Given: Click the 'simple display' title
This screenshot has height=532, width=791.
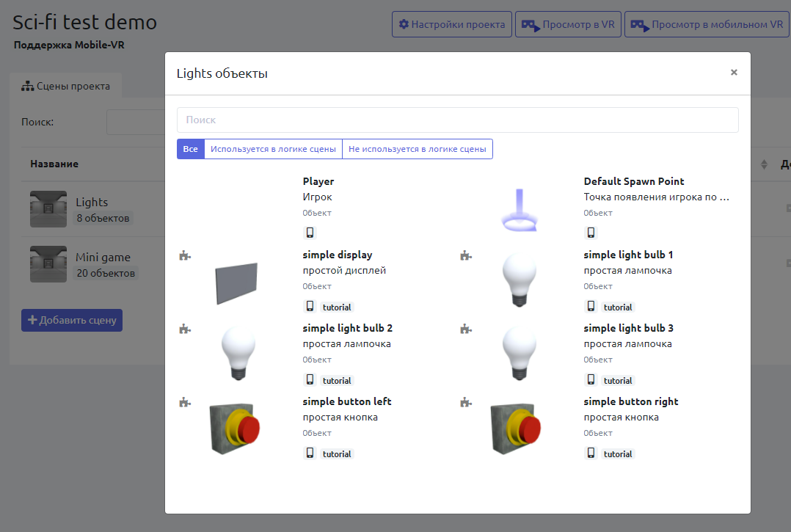Looking at the screenshot, I should click(338, 255).
